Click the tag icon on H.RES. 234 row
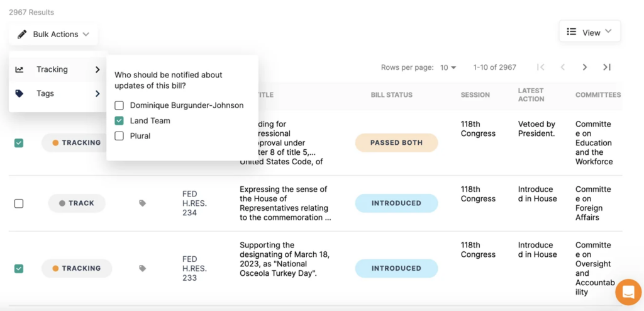 [143, 203]
